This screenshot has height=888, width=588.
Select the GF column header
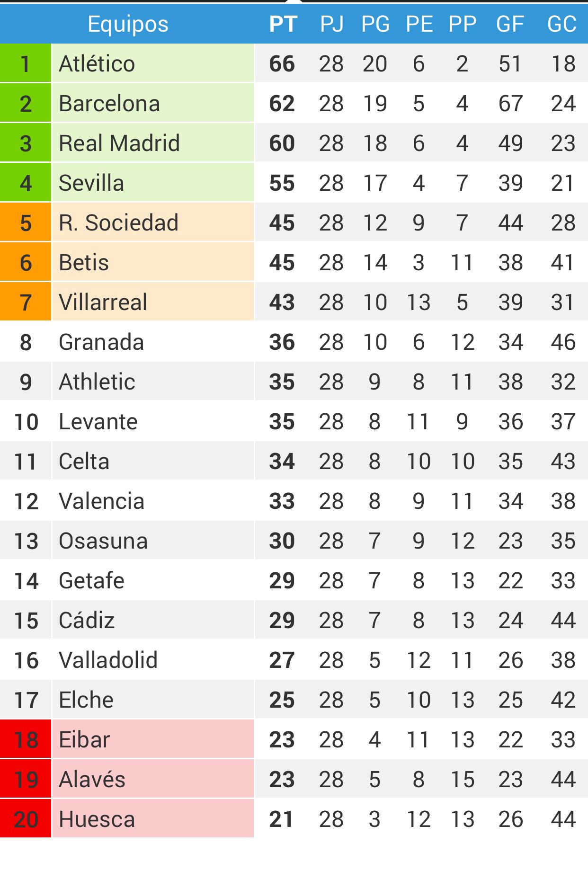pyautogui.click(x=510, y=24)
